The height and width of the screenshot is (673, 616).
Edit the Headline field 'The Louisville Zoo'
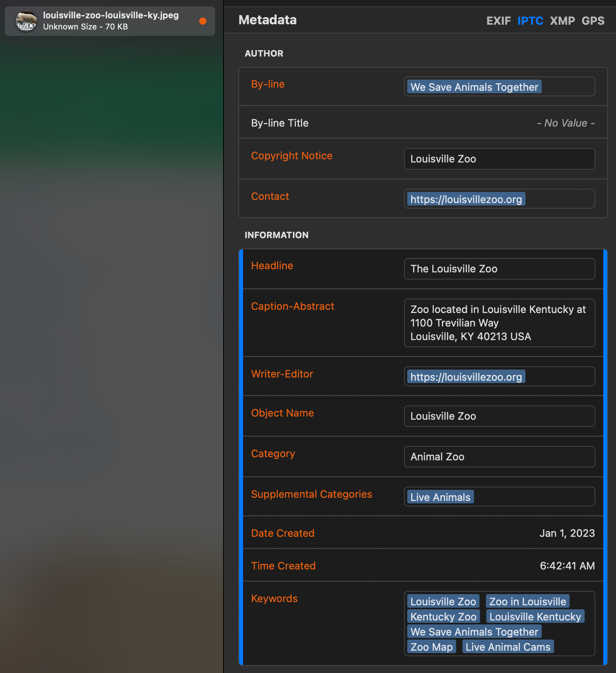coord(500,269)
